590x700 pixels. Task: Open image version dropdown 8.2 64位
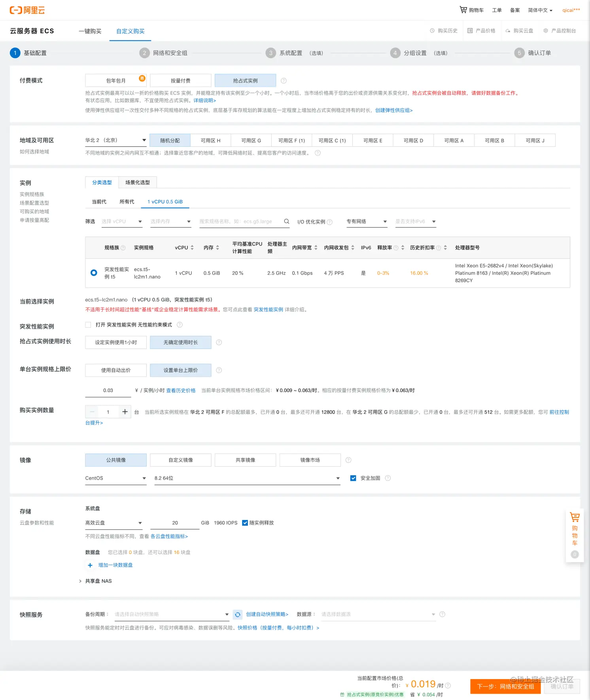[x=247, y=478]
